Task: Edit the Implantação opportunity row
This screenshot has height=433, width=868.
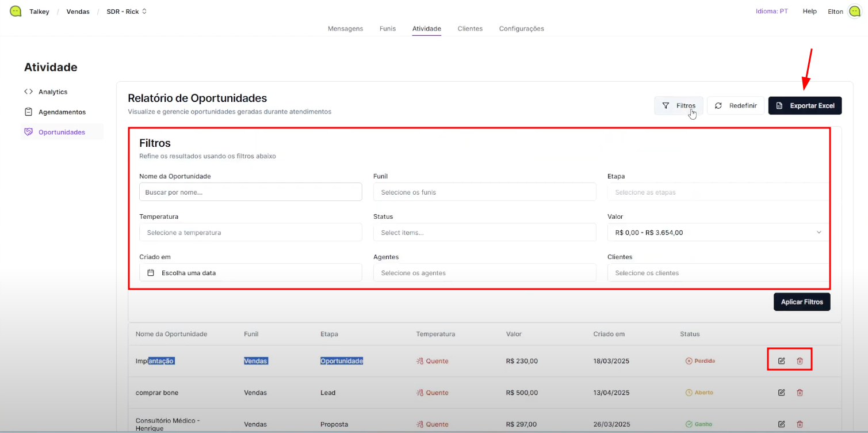Action: [781, 361]
